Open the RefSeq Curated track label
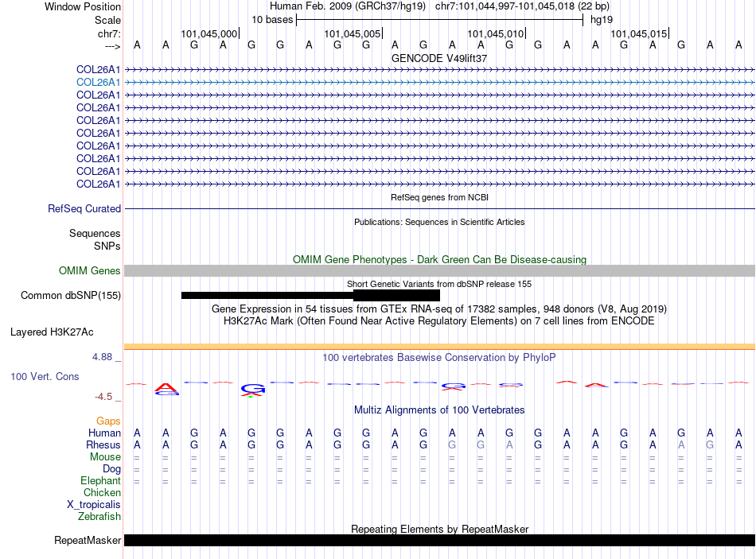Viewport: 756px width, 559px height. pos(84,208)
